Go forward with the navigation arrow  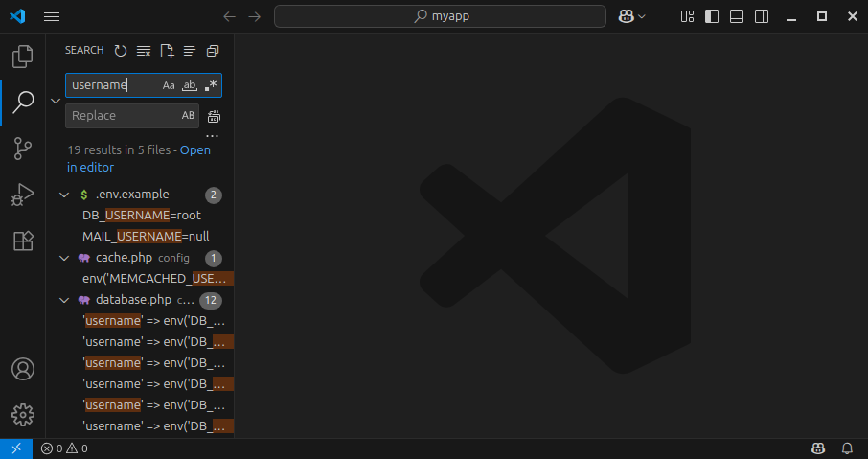[255, 16]
